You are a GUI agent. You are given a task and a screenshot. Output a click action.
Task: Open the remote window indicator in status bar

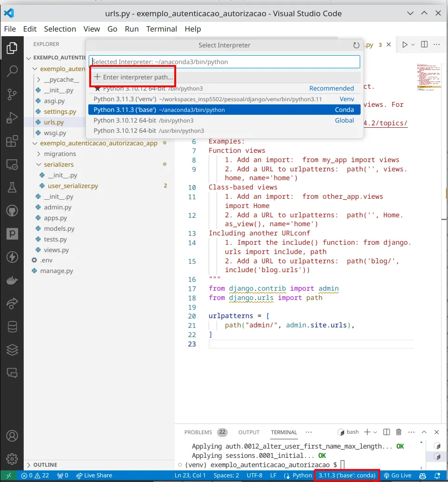click(x=9, y=475)
